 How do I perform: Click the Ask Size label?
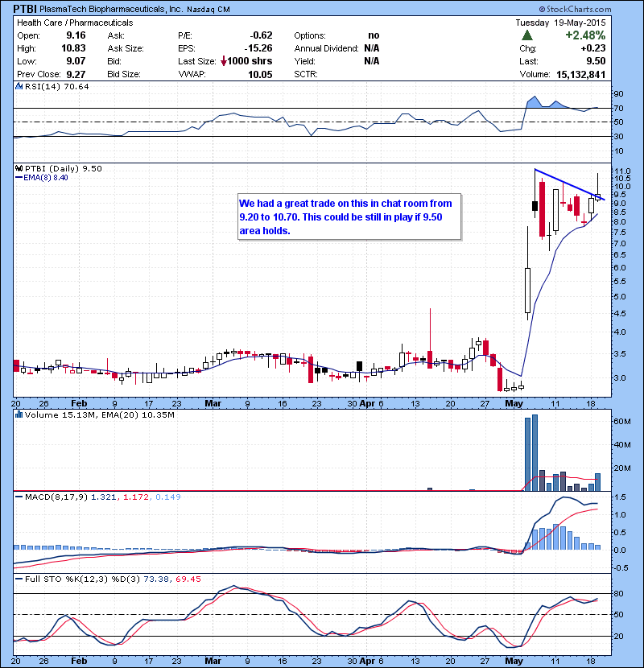point(126,48)
